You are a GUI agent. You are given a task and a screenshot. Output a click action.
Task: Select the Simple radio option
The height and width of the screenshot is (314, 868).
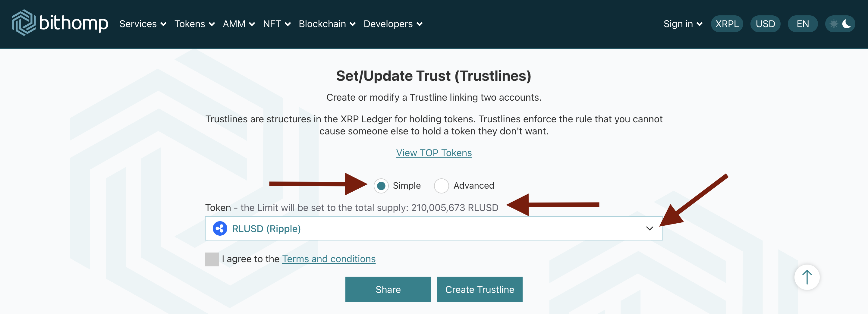(381, 186)
